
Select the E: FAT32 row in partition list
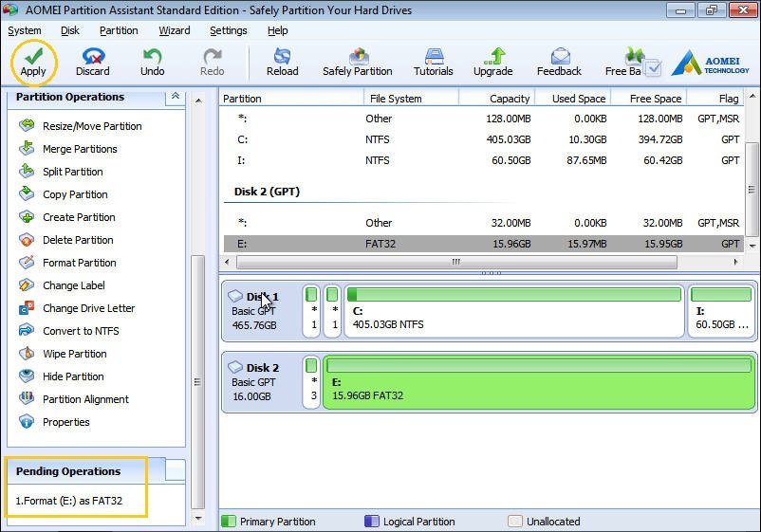point(483,244)
